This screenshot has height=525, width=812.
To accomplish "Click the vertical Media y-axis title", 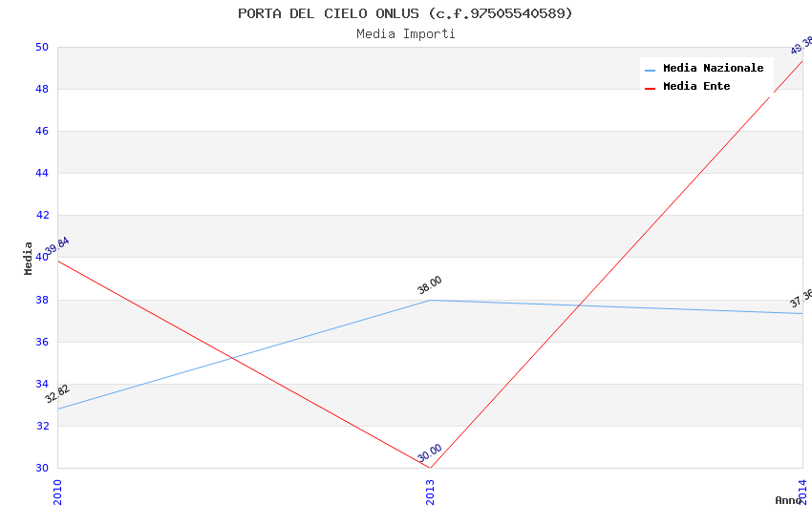I will coord(29,258).
